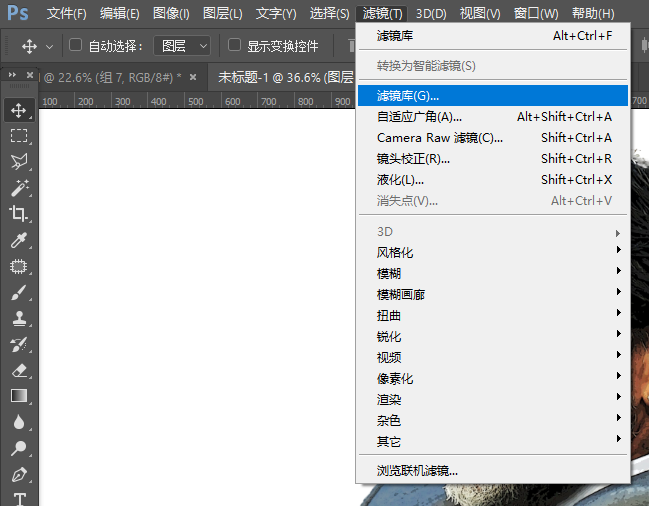Open move tool preset picker arrow
This screenshot has width=649, height=506.
49,46
